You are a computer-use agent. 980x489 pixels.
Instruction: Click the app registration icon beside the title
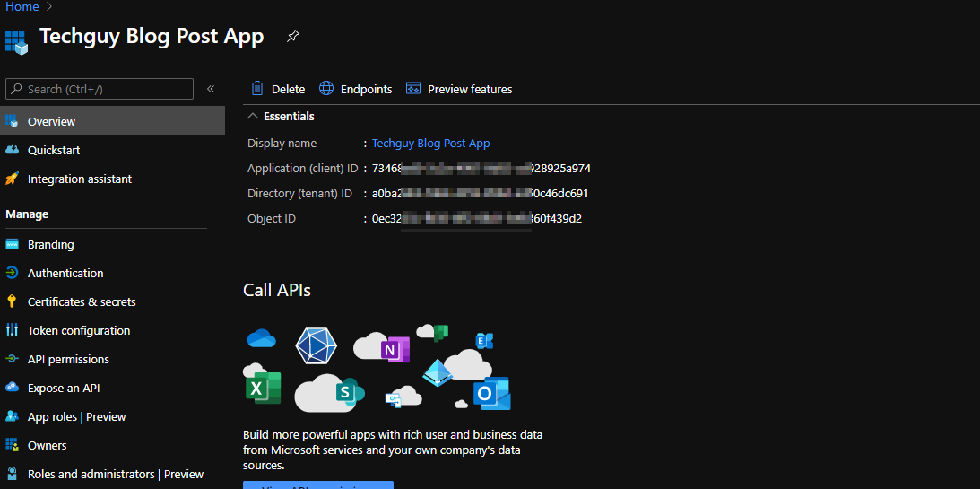tap(17, 40)
